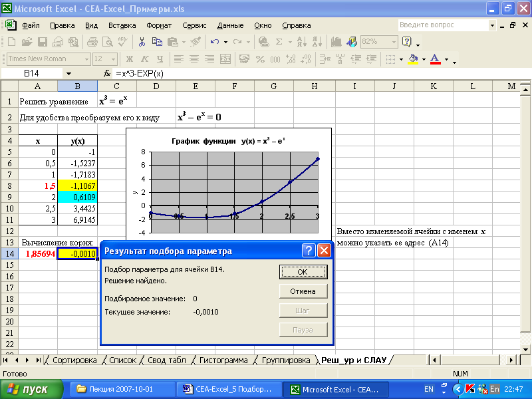Sort descending with the Z-A icon
Screen dimensions: 532x399
317,42
